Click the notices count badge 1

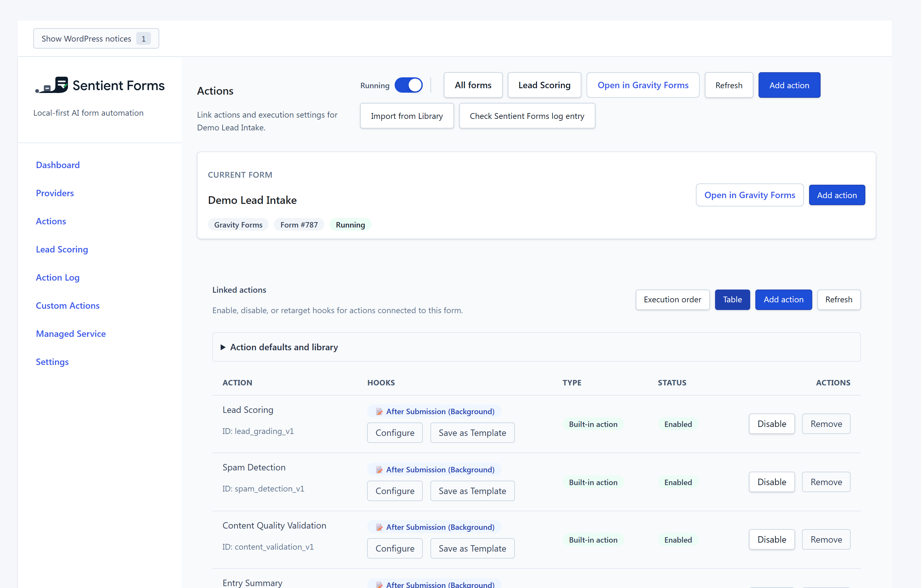144,38
